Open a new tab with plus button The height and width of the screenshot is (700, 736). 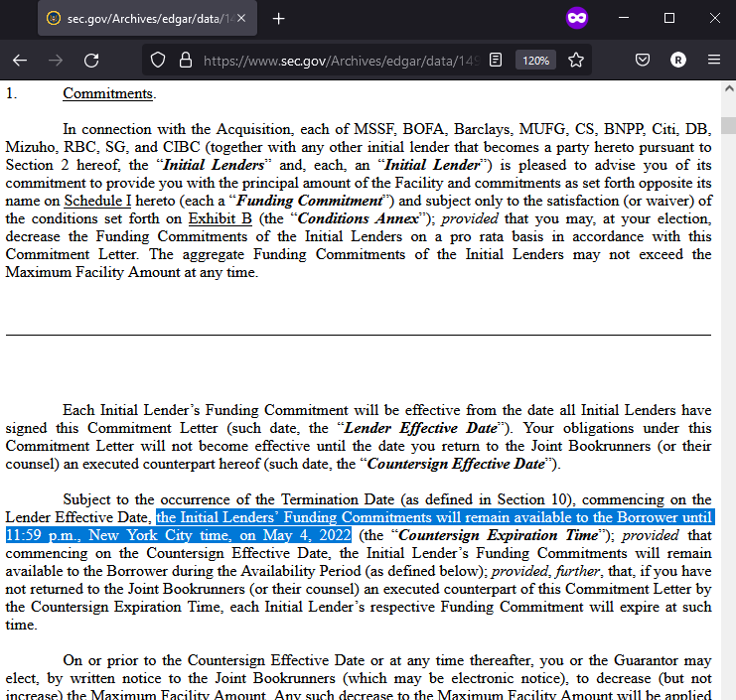click(279, 19)
